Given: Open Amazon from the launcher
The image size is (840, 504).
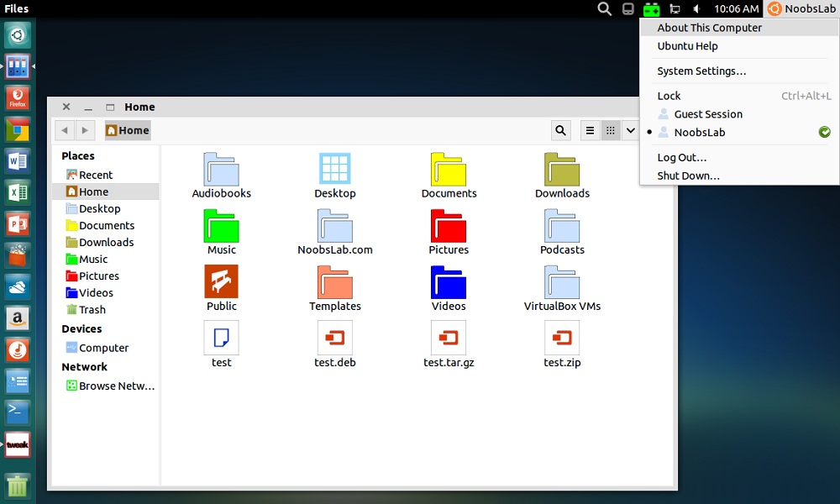Looking at the screenshot, I should click(x=17, y=318).
